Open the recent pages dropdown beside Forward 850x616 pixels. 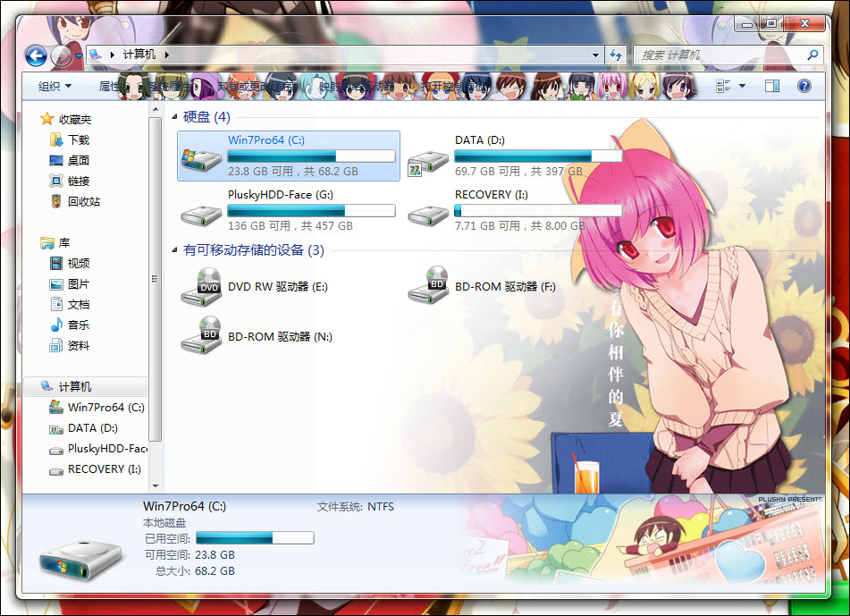point(80,55)
